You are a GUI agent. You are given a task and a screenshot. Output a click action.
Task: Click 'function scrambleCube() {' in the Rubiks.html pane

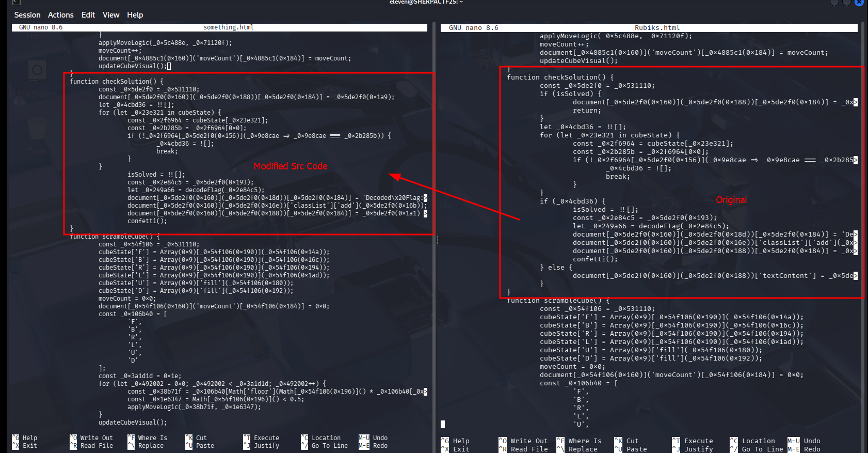[558, 301]
